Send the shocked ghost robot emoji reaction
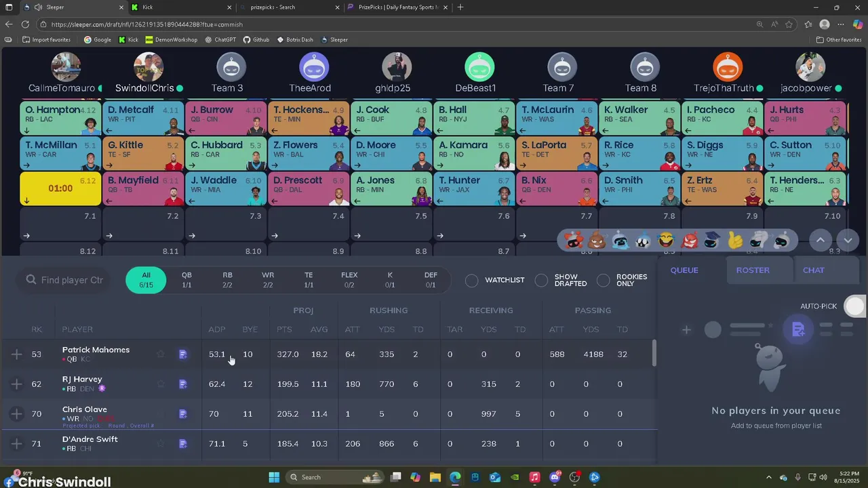Viewport: 868px width, 488px height. (x=644, y=240)
